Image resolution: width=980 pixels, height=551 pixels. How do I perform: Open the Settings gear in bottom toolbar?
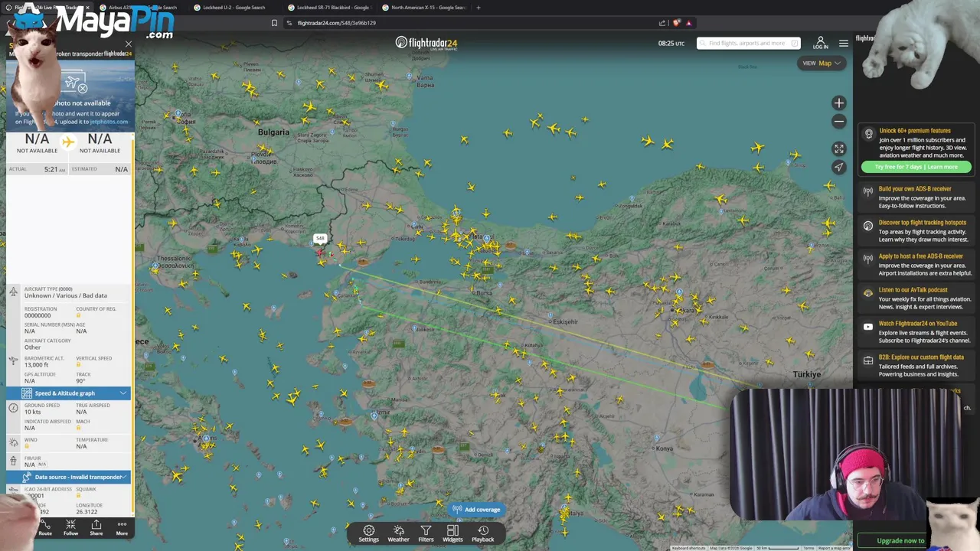(368, 533)
